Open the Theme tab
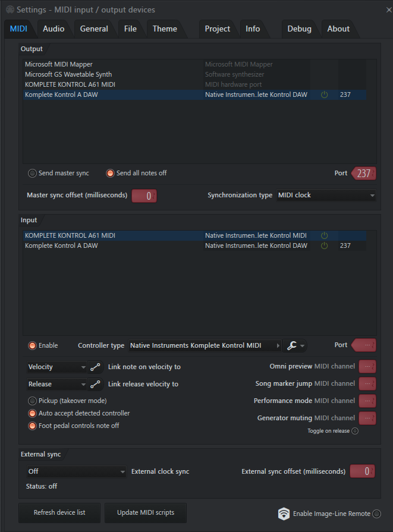The image size is (393, 532). coord(165,29)
